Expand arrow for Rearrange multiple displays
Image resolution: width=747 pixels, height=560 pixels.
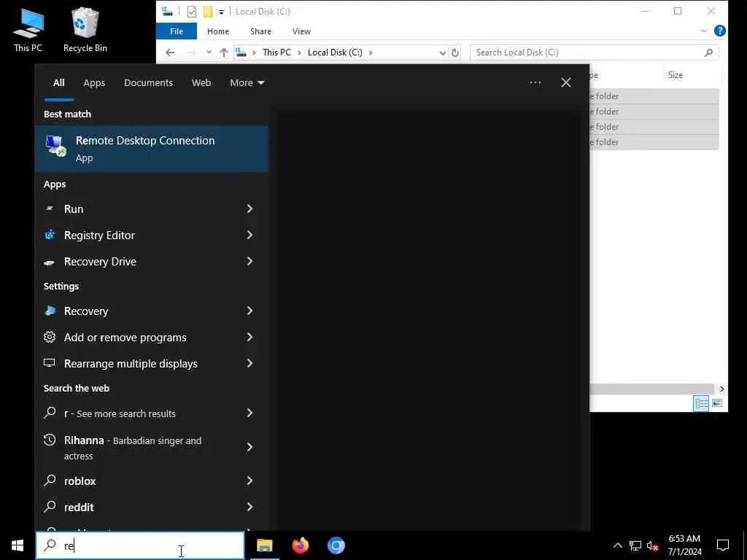pyautogui.click(x=249, y=363)
